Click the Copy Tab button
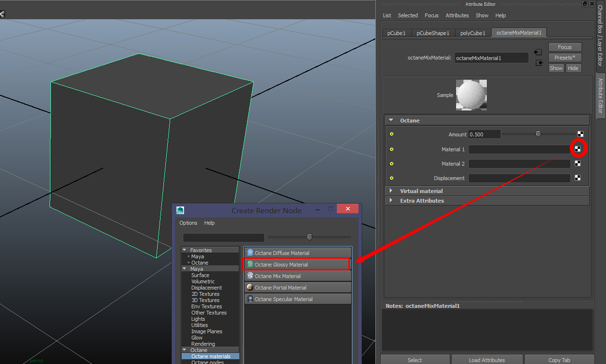606x364 pixels. (559, 360)
